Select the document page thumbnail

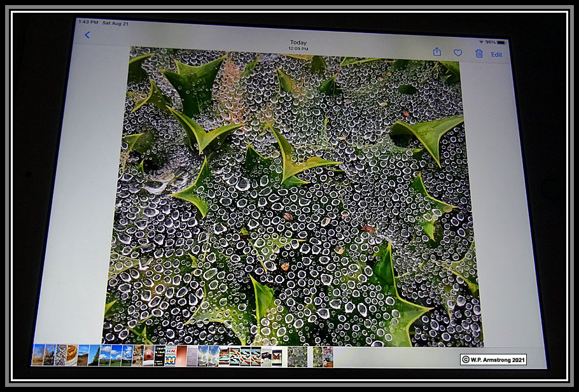(192, 356)
